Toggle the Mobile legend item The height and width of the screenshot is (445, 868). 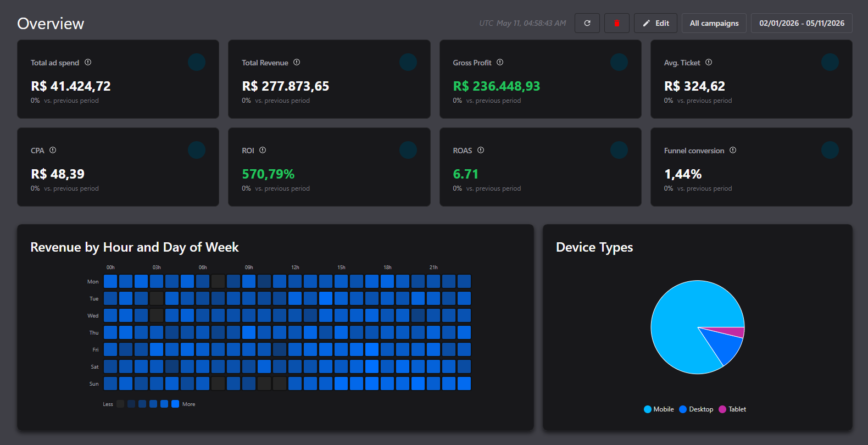[x=659, y=409]
